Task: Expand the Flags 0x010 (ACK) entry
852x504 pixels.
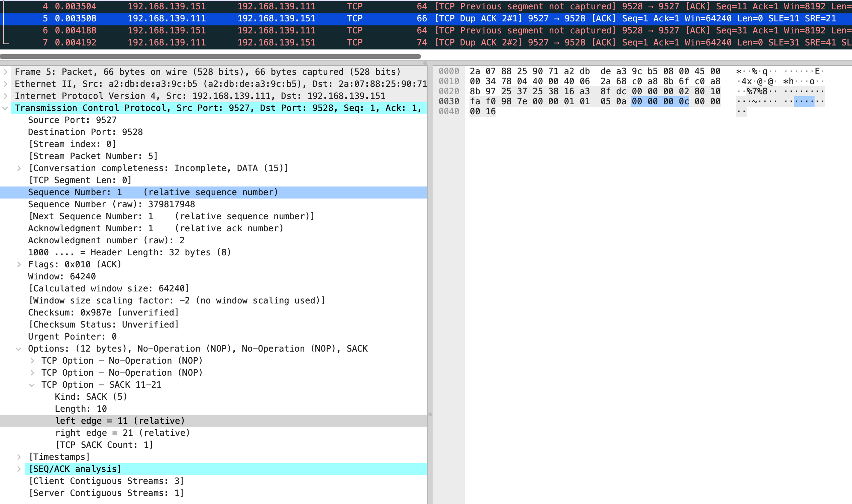Action: 19,265
